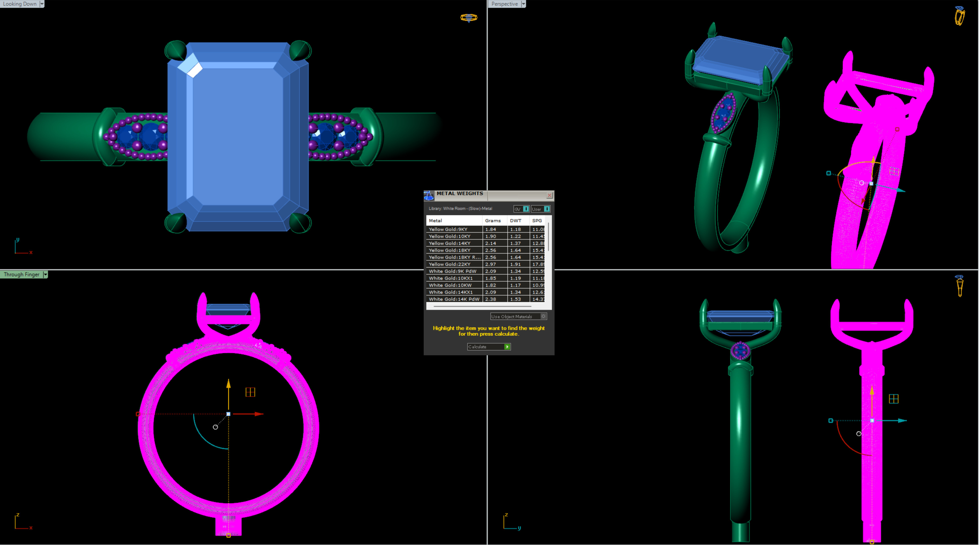980x545 pixels.
Task: Click the orange grid gizmo icon in Through Finger view
Action: coord(250,392)
